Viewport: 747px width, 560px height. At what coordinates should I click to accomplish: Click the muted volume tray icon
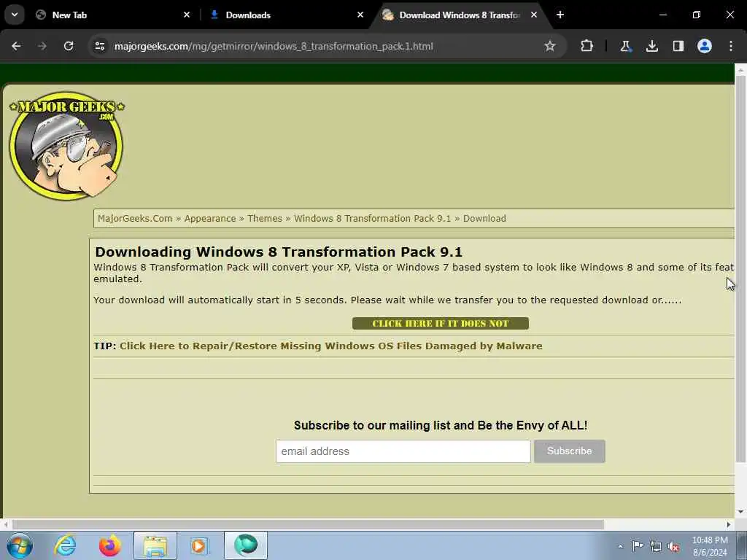click(x=673, y=546)
